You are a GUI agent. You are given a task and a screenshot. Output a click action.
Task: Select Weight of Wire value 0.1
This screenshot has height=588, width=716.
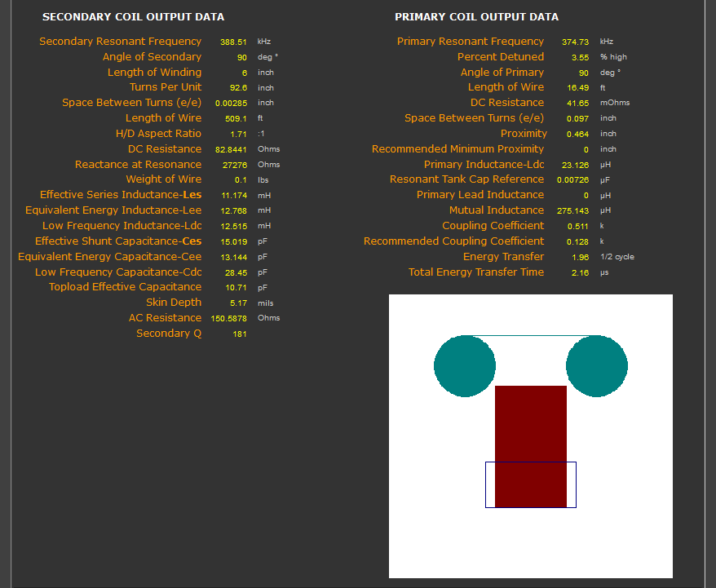tap(241, 180)
